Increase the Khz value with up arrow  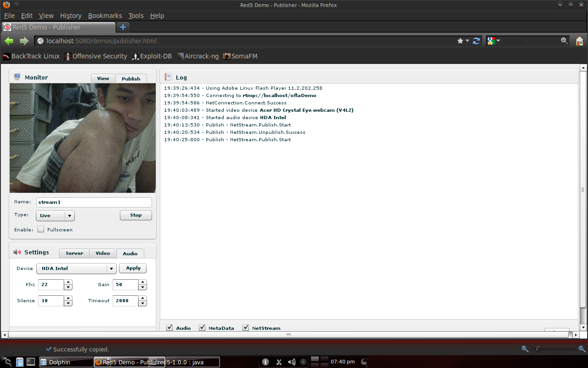[x=68, y=282]
